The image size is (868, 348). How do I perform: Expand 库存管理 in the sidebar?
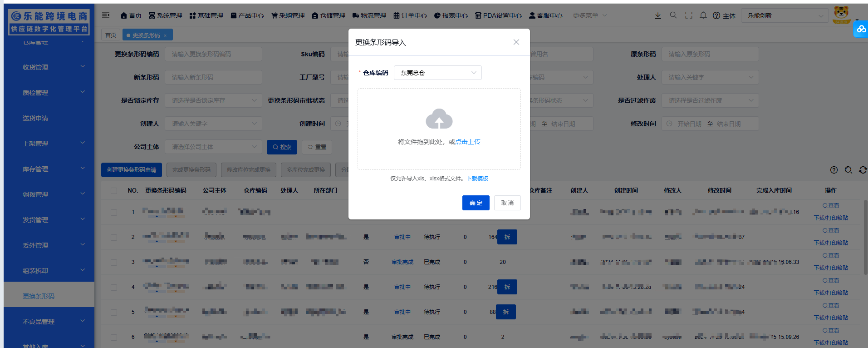click(49, 169)
